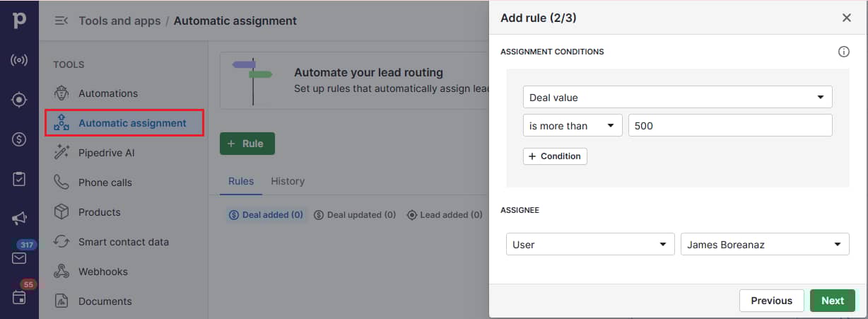868x319 pixels.
Task: Open the calendar icon with the 55 badge
Action: (x=19, y=298)
